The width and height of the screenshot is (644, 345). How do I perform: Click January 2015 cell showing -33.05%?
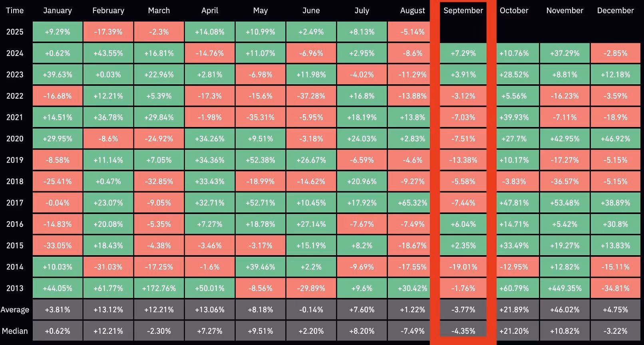(x=58, y=246)
